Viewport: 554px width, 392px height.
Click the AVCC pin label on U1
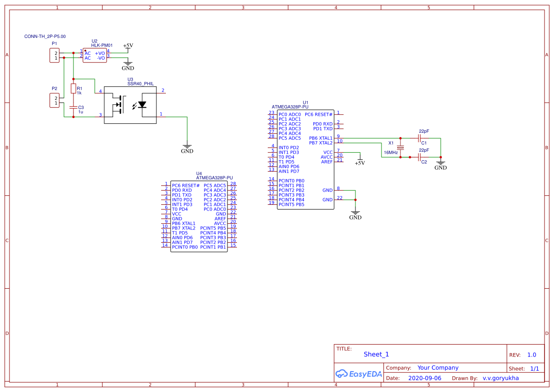pyautogui.click(x=327, y=157)
